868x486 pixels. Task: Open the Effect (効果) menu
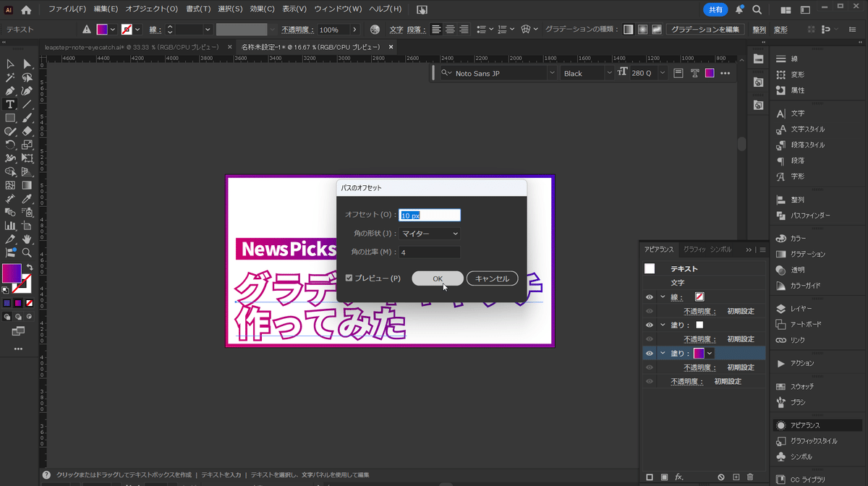262,9
